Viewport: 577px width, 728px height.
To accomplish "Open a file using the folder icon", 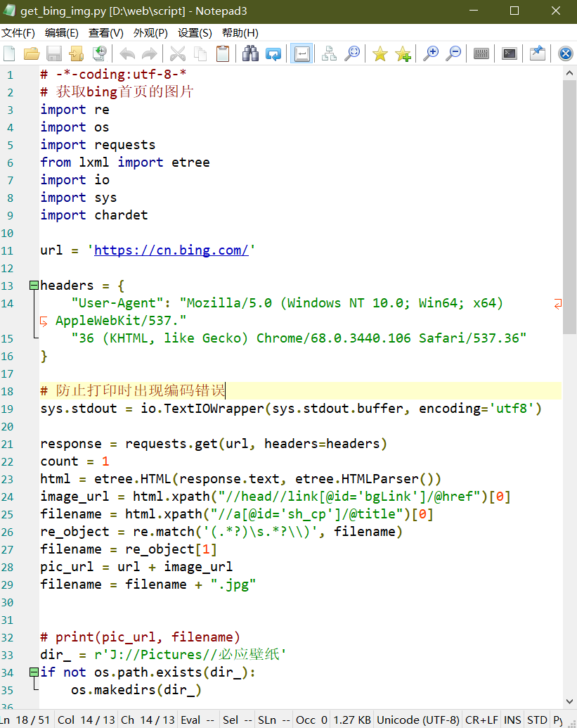I will (x=32, y=54).
